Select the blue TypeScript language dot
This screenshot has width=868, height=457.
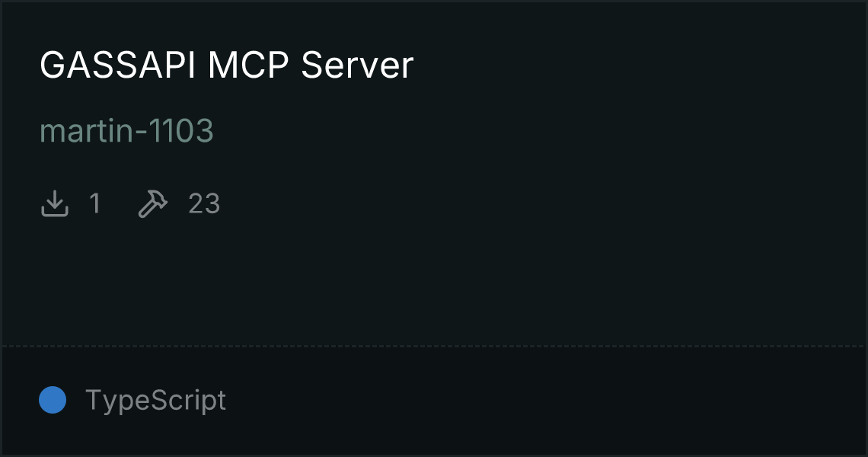pyautogui.click(x=53, y=400)
